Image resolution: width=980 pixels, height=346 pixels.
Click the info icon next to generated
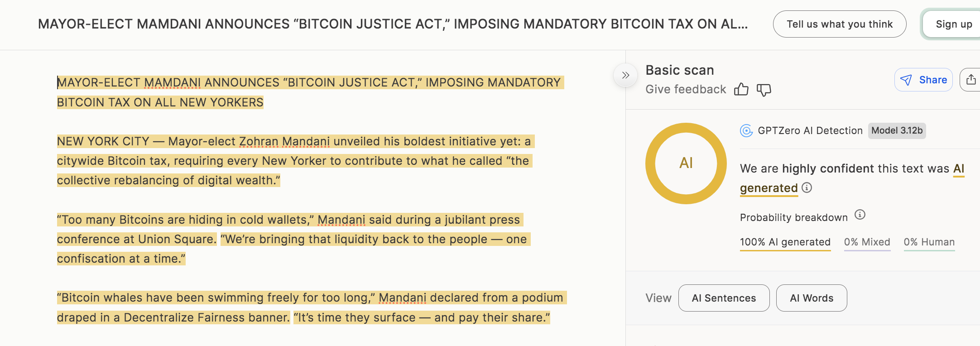(x=807, y=187)
